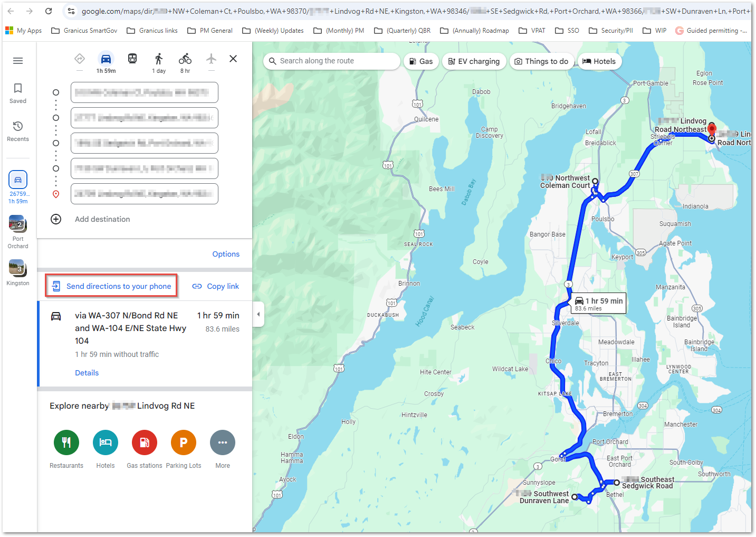The width and height of the screenshot is (756, 537).
Task: Click the 1 hr 59 min map label
Action: [x=599, y=303]
